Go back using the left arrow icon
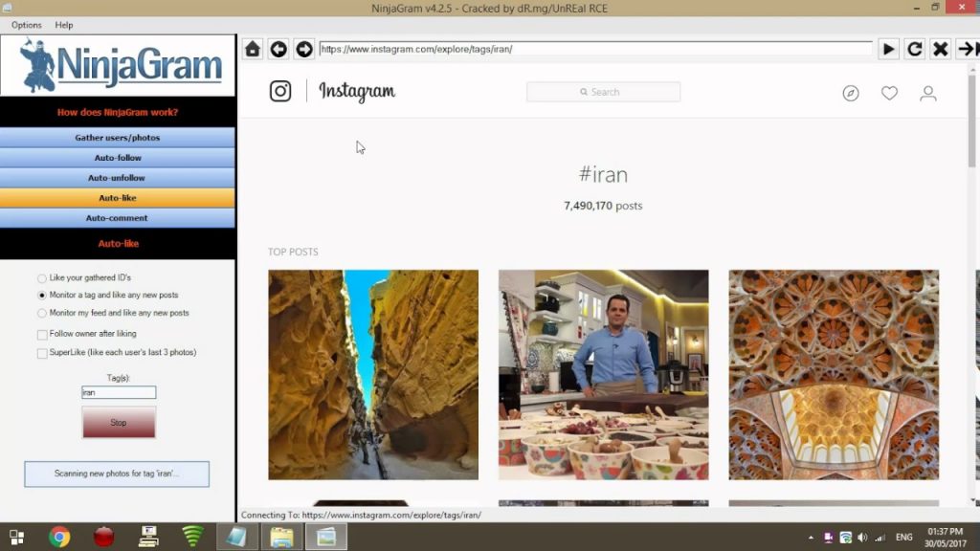 [278, 49]
